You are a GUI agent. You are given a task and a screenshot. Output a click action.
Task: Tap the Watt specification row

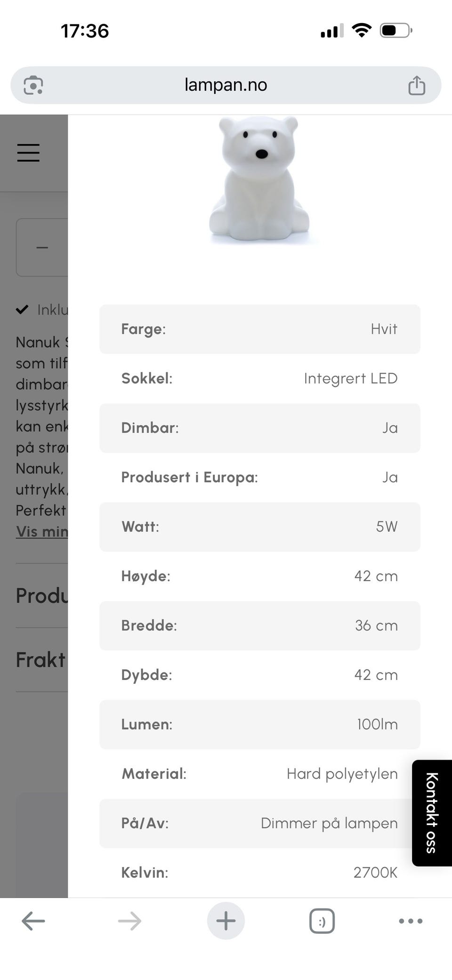(259, 526)
